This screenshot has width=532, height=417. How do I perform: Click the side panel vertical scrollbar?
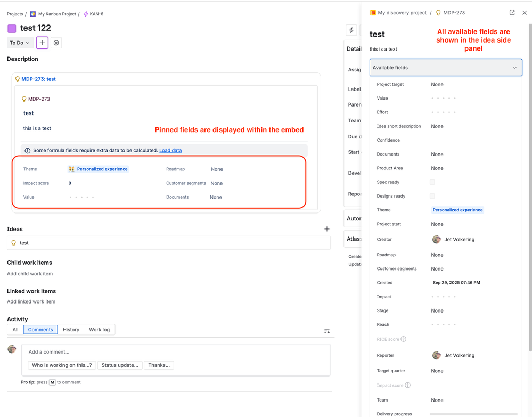tap(530, 188)
